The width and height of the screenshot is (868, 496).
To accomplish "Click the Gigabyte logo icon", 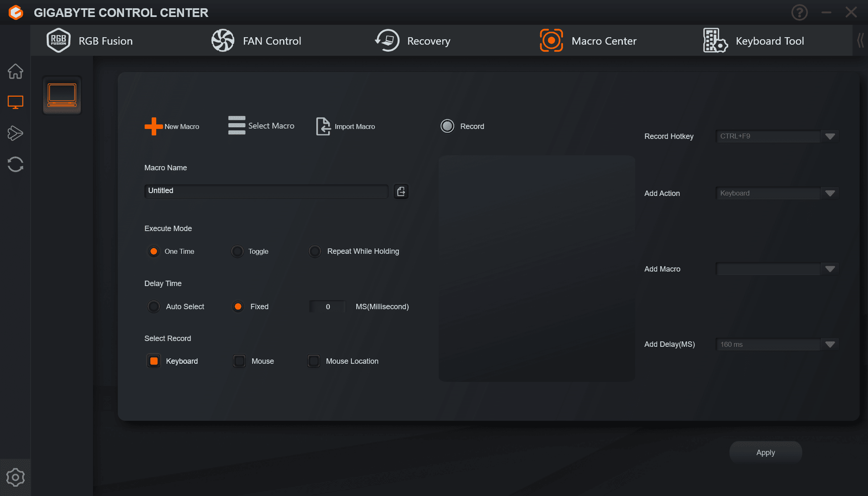I will (x=16, y=12).
